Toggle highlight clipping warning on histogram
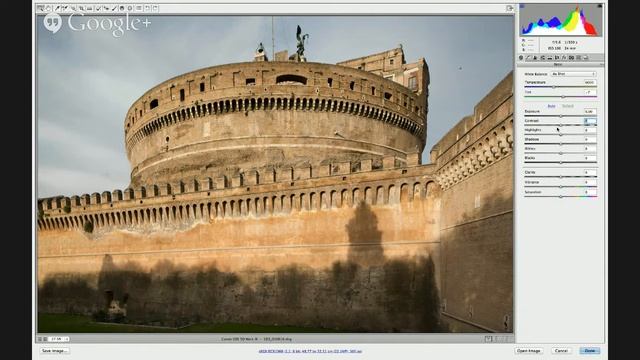The height and width of the screenshot is (360, 640). click(x=599, y=6)
